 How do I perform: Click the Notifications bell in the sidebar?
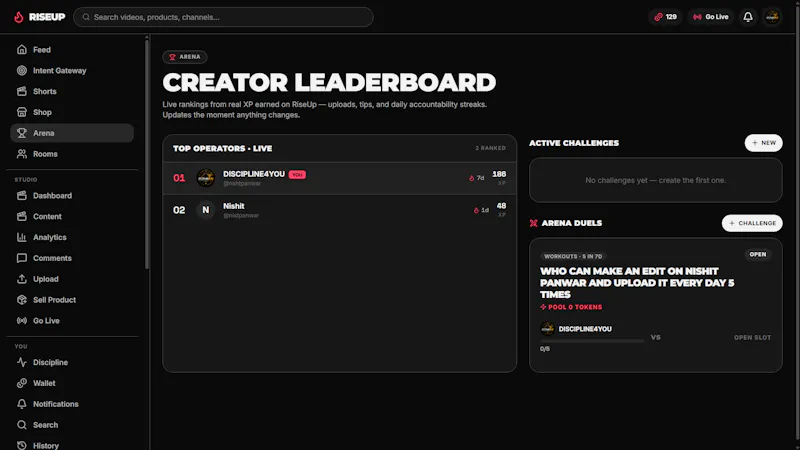pyautogui.click(x=21, y=404)
